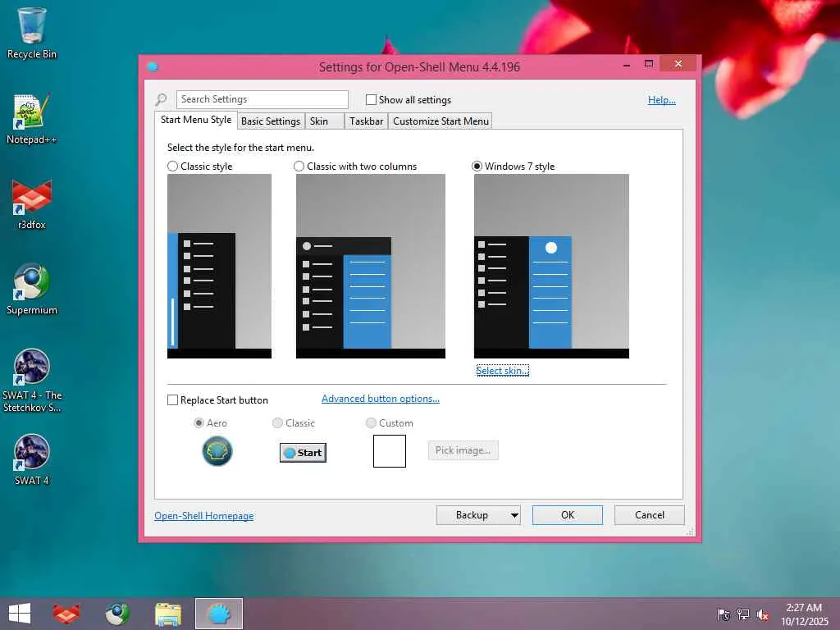Click the Pick image... button
The height and width of the screenshot is (630, 840).
(x=463, y=450)
